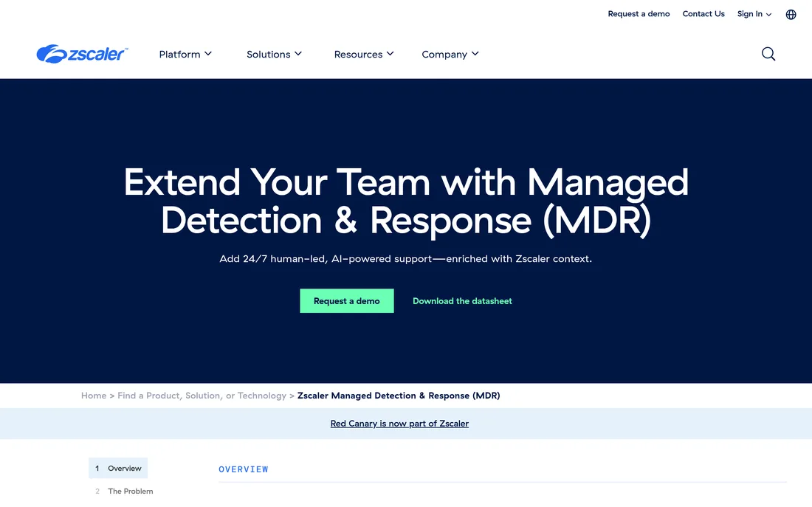812x507 pixels.
Task: Select the Overview section tab
Action: [118, 468]
